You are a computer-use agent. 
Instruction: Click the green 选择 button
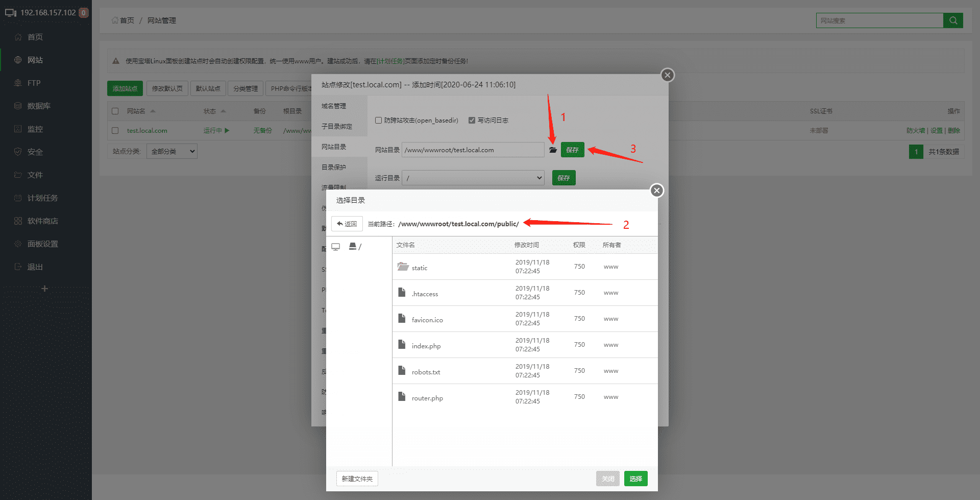[636, 479]
